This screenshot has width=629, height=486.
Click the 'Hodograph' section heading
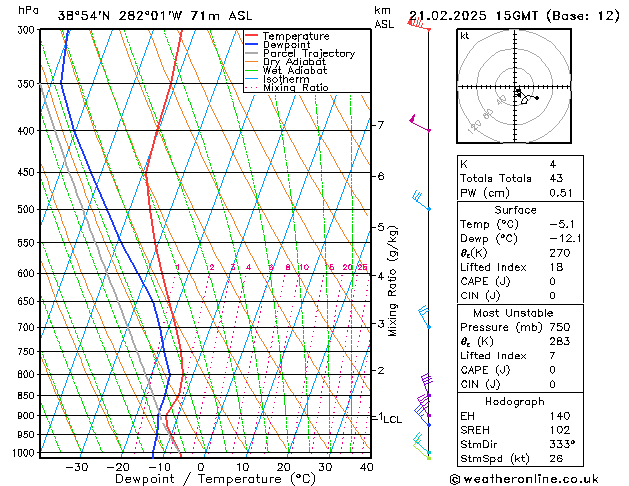pyautogui.click(x=515, y=401)
